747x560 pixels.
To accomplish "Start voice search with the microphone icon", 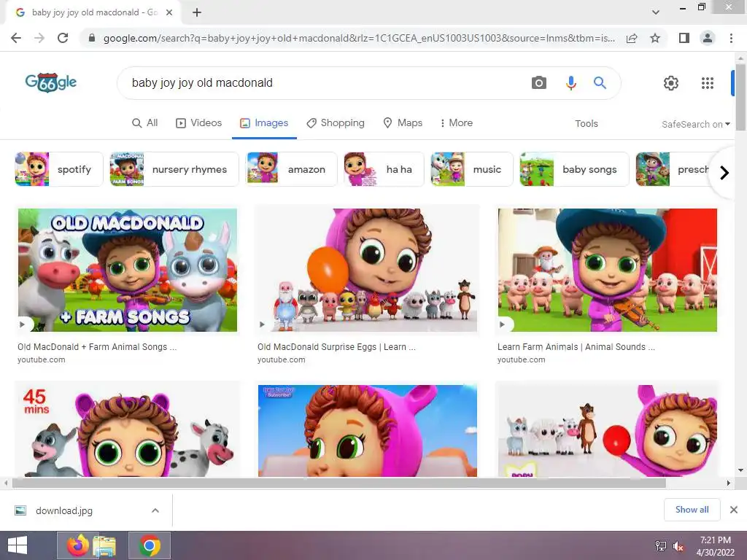I will pyautogui.click(x=570, y=83).
